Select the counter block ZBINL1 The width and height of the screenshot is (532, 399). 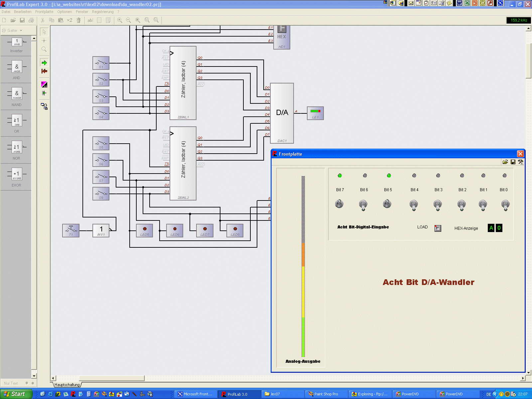[183, 83]
